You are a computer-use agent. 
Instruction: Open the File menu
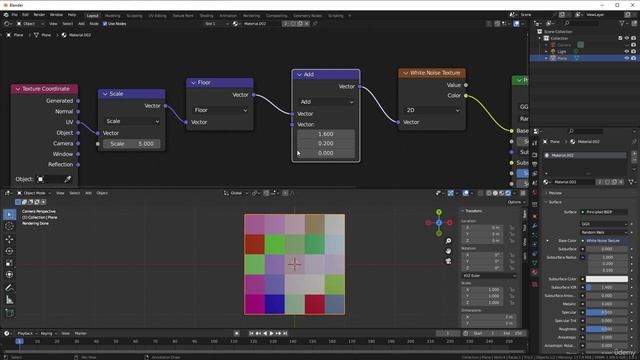point(15,15)
